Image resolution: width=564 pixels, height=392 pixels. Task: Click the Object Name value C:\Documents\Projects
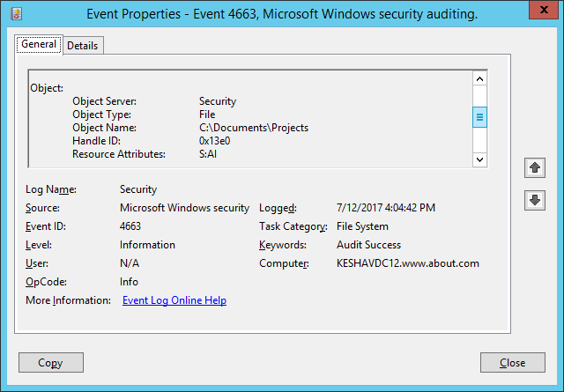(x=254, y=128)
